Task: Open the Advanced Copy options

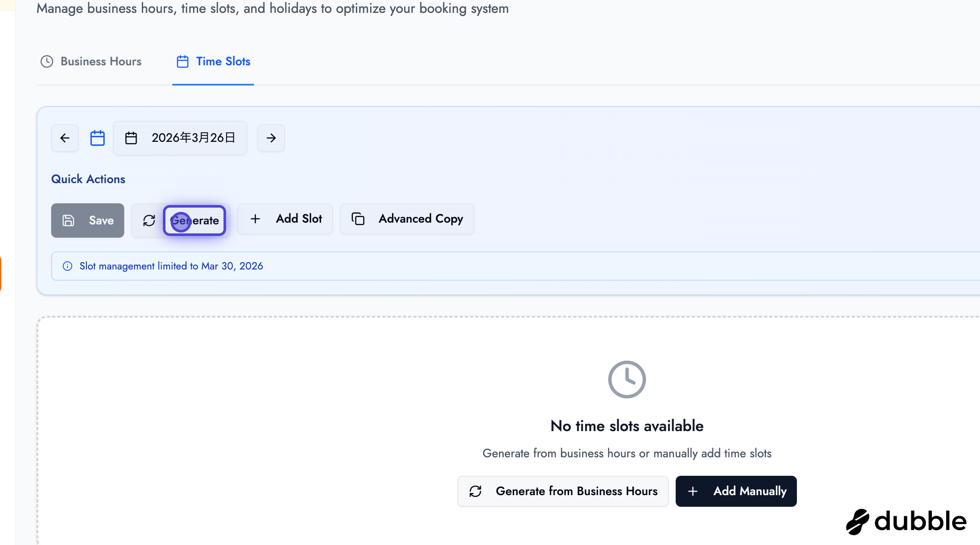Action: (420, 219)
